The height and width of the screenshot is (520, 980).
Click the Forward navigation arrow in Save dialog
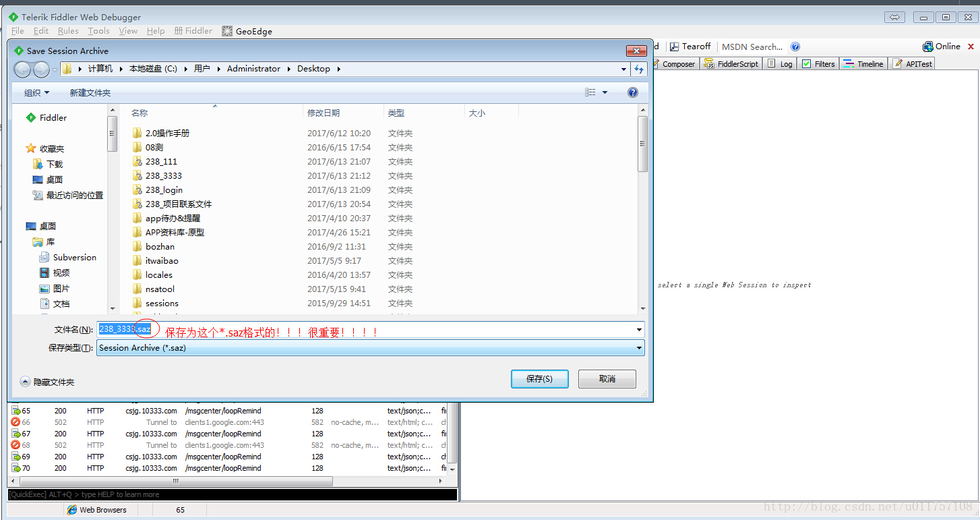41,69
